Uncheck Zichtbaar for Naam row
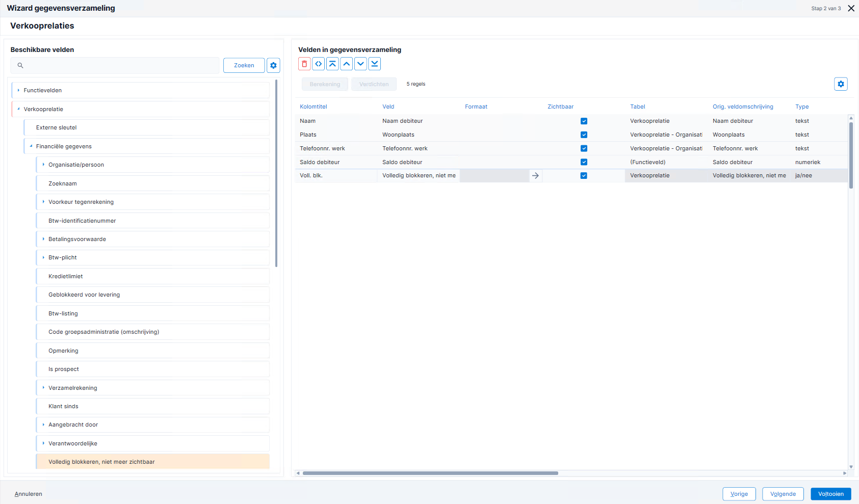 click(584, 121)
